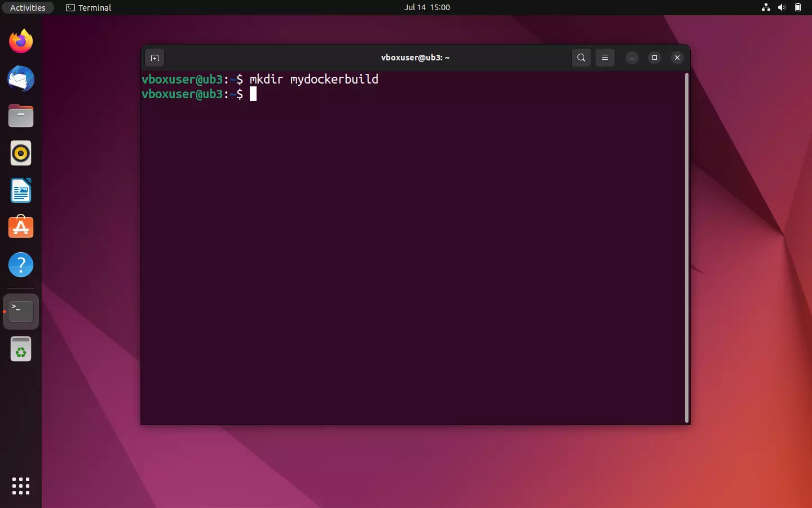Click the battery indicator
The image size is (812, 508).
(x=798, y=7)
